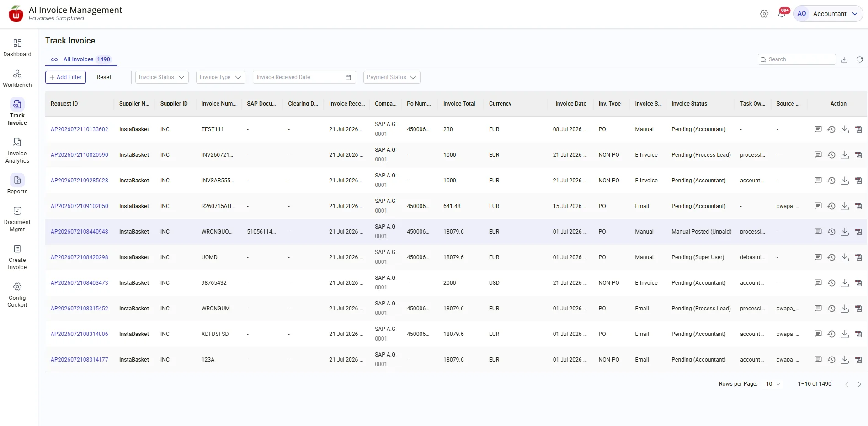Open request AP2026072108315452
Viewport: 868px width, 426px height.
click(x=80, y=309)
